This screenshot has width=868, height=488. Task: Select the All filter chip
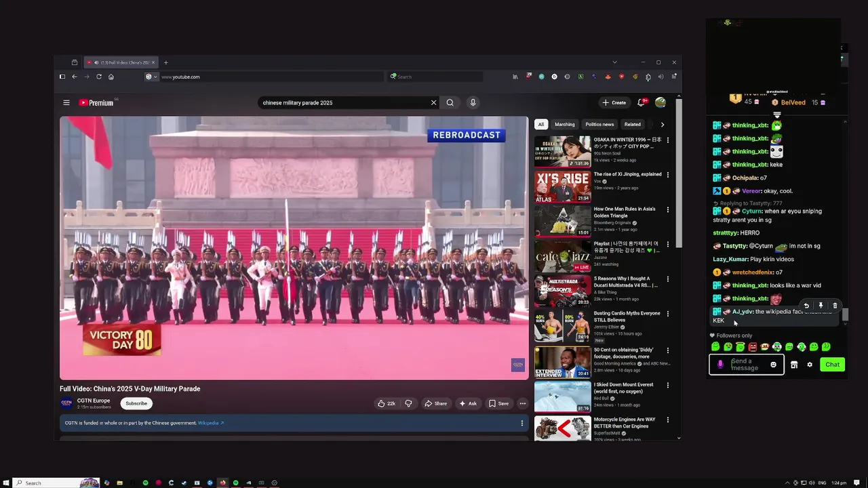(x=541, y=125)
